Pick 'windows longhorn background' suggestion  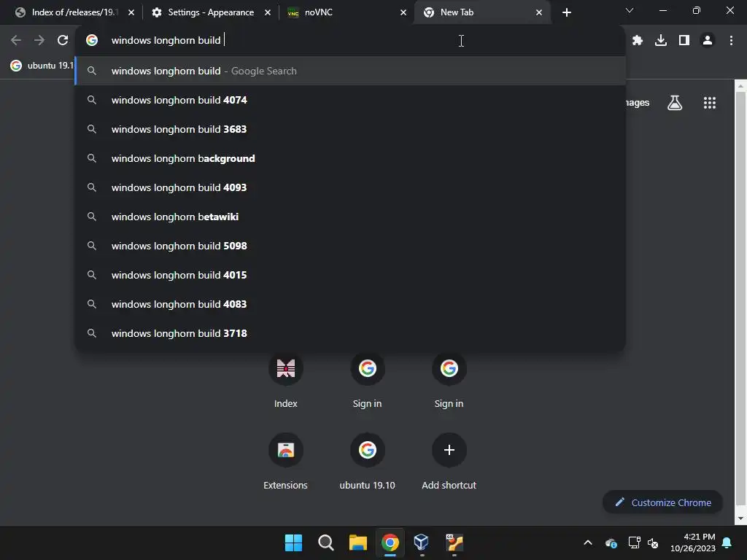click(351, 158)
